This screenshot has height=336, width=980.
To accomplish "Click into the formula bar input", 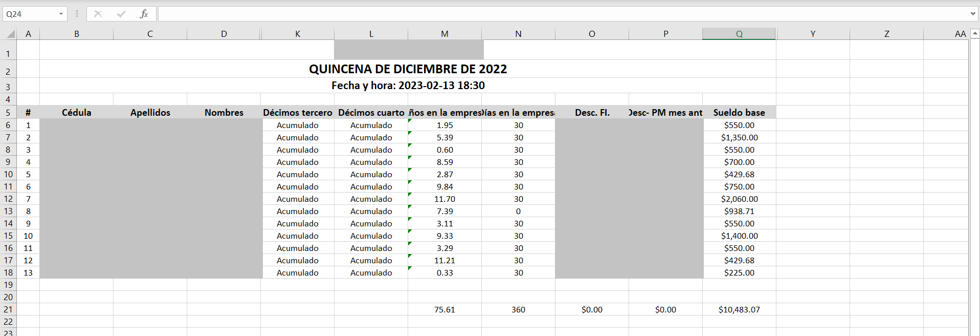I will (x=563, y=14).
